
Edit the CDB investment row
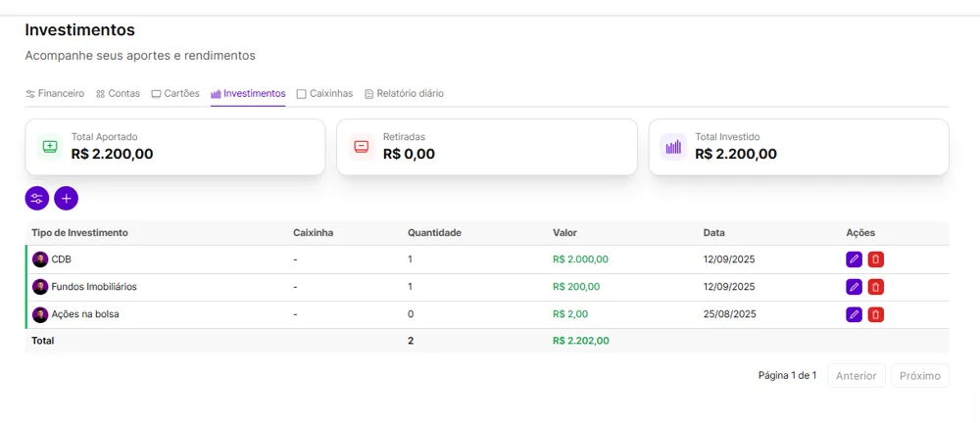pyautogui.click(x=854, y=259)
